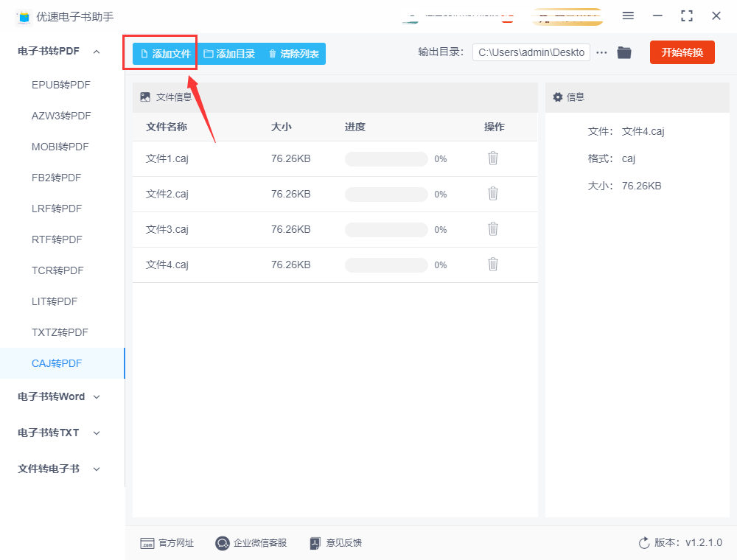Click the 文件名称 column header
Image resolution: width=737 pixels, height=560 pixels.
[x=167, y=127]
